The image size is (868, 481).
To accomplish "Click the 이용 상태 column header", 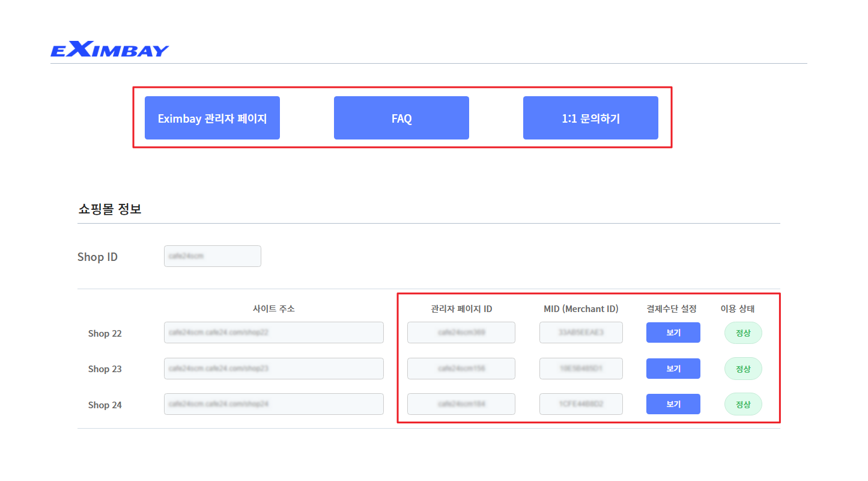I will tap(738, 308).
